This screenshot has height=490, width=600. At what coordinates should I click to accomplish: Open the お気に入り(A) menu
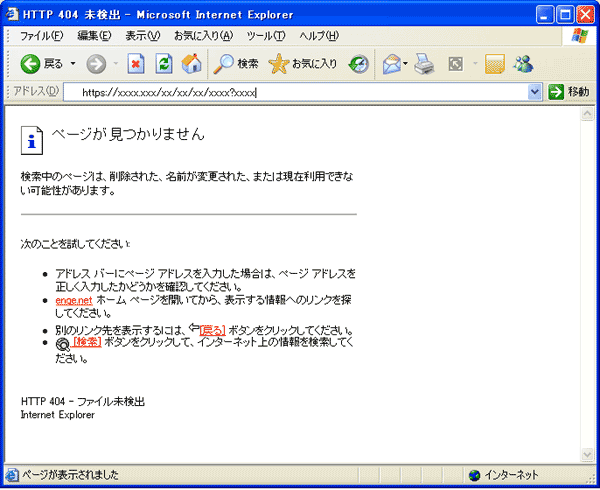203,36
